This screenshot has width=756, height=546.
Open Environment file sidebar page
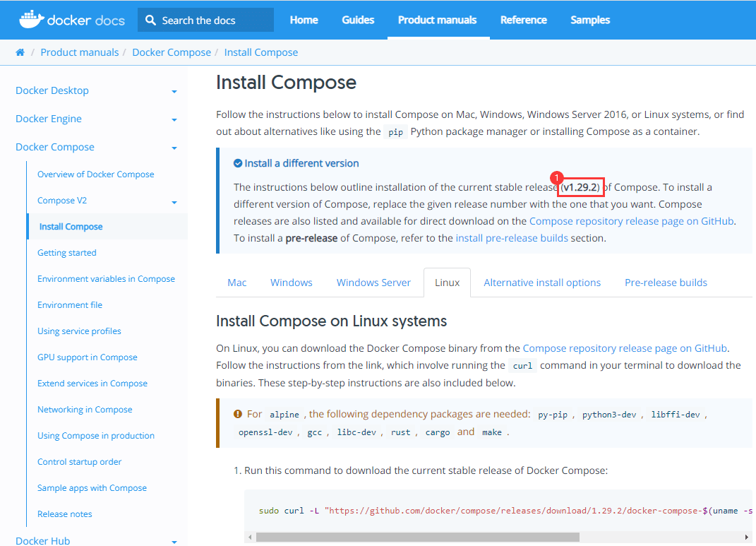70,304
